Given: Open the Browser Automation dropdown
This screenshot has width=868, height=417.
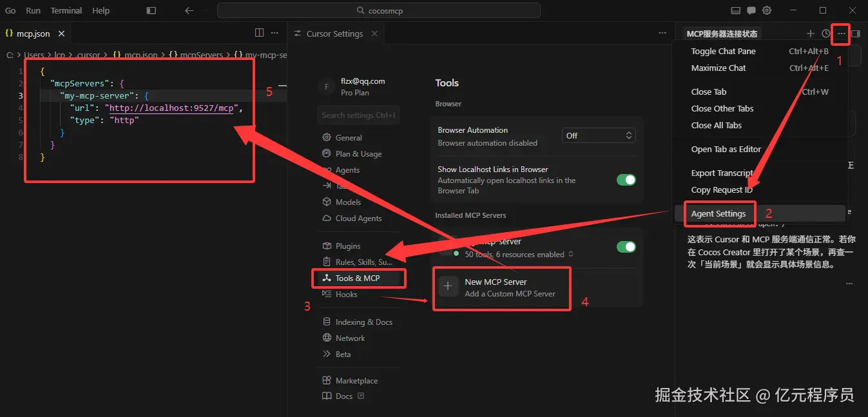Looking at the screenshot, I should [x=599, y=135].
